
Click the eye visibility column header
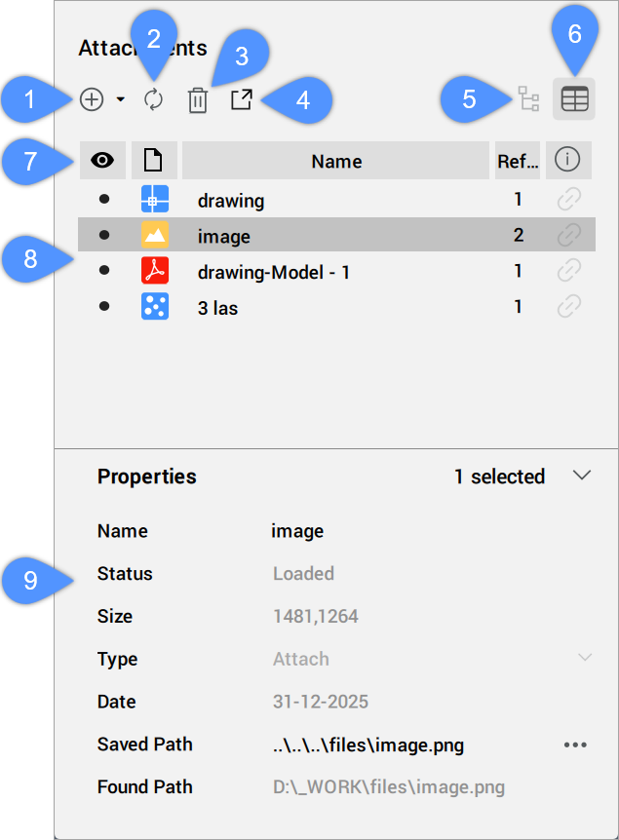101,162
